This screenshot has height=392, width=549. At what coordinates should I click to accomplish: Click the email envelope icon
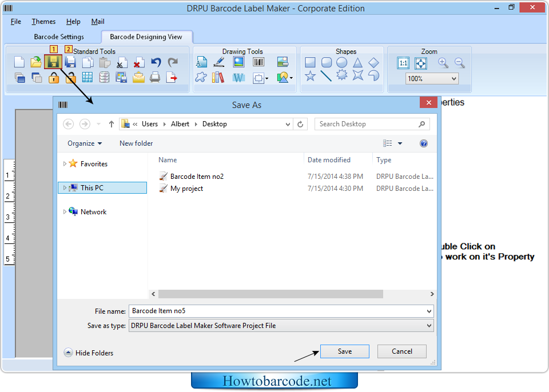coord(138,77)
